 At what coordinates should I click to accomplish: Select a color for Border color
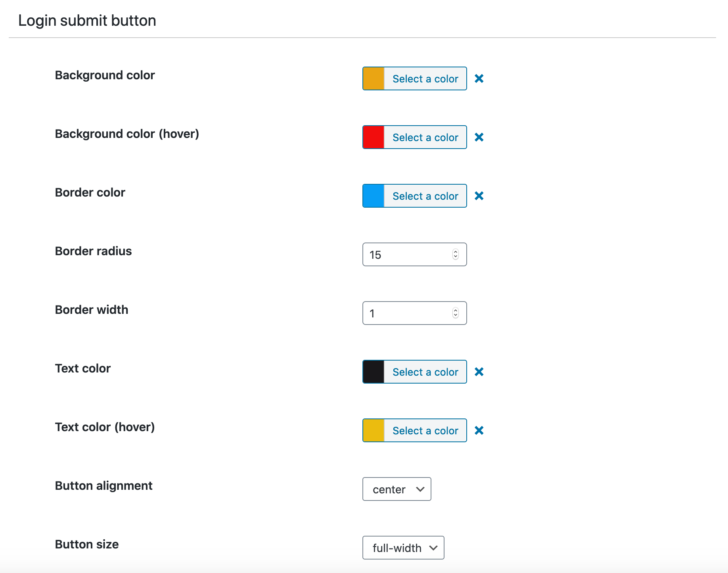pyautogui.click(x=425, y=196)
